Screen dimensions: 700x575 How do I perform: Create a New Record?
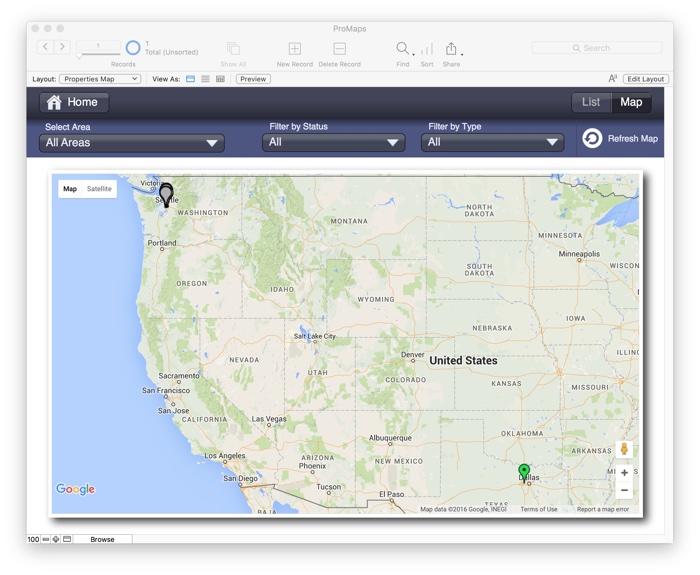[x=295, y=48]
